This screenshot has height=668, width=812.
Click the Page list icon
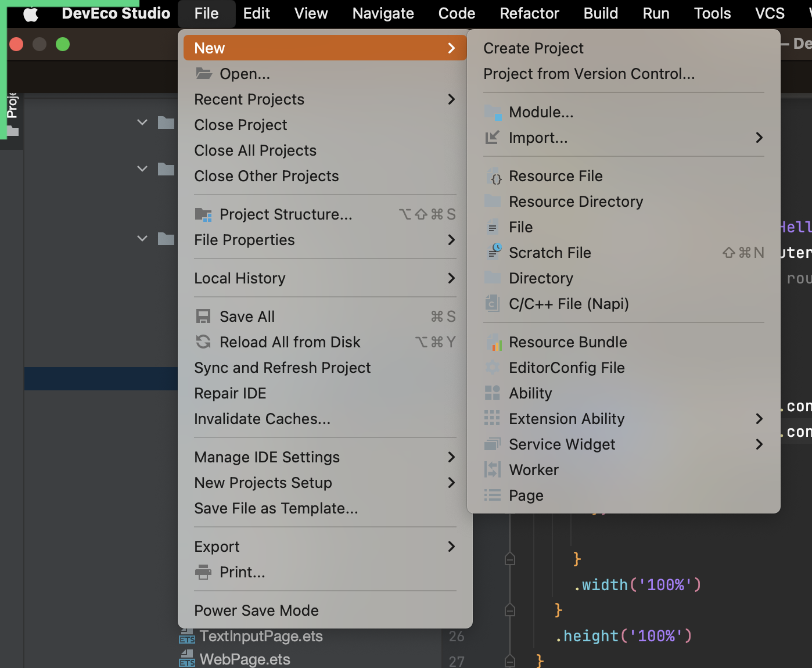(493, 495)
